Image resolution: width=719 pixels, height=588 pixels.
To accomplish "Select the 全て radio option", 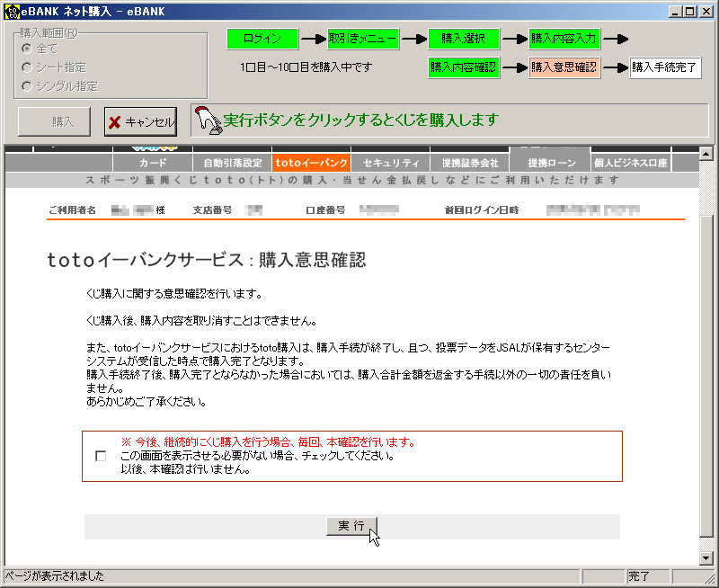I will [28, 48].
